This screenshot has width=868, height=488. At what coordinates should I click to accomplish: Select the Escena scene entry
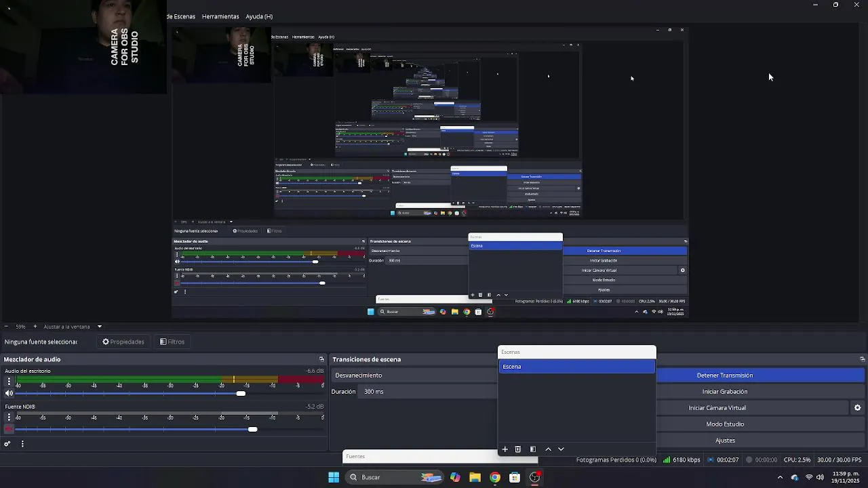[x=577, y=367]
